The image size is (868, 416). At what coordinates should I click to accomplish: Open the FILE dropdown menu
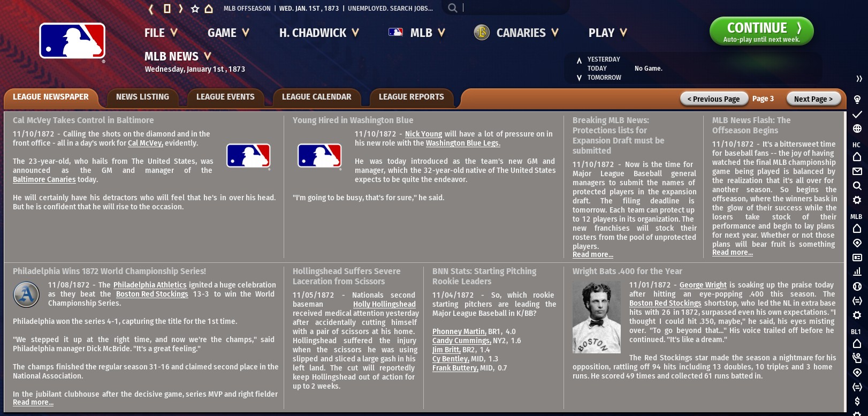(x=161, y=33)
